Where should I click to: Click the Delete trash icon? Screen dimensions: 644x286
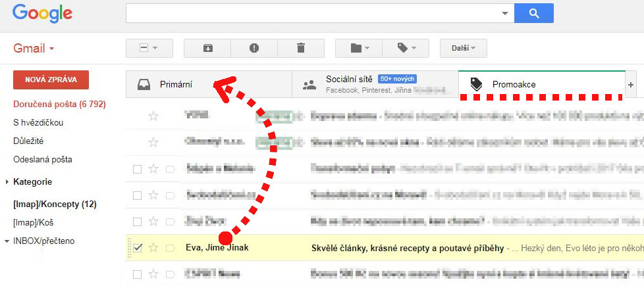point(301,49)
